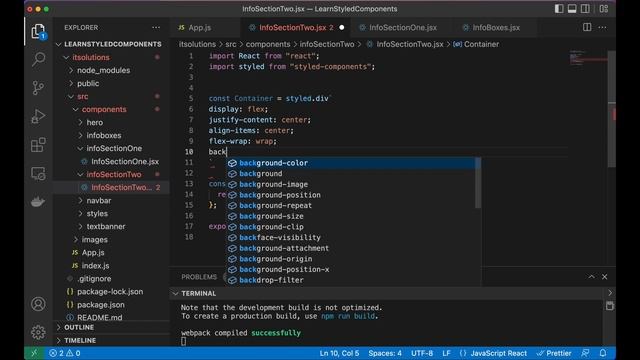Open Customize Layout icon in title bar
The image size is (640, 360).
(604, 9)
